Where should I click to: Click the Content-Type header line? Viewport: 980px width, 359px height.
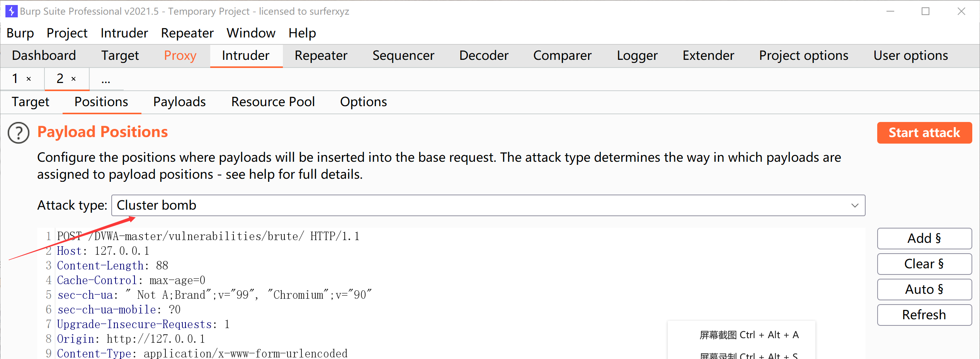point(202,353)
